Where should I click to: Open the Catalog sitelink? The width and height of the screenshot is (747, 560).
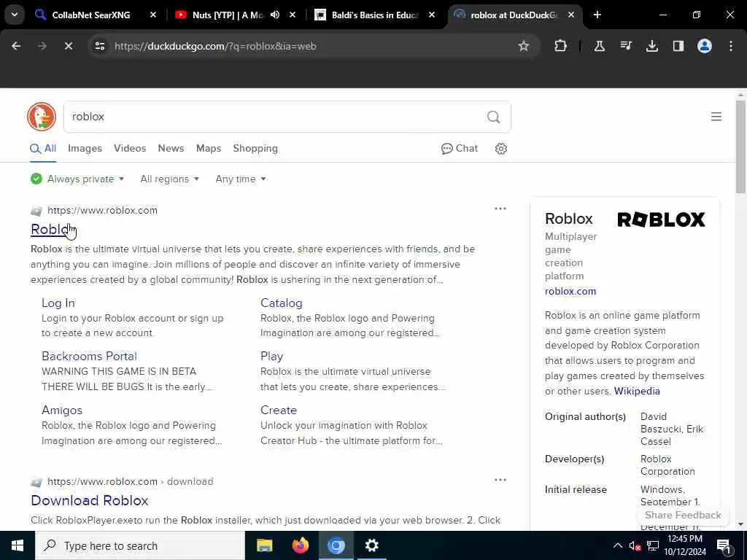(x=281, y=303)
